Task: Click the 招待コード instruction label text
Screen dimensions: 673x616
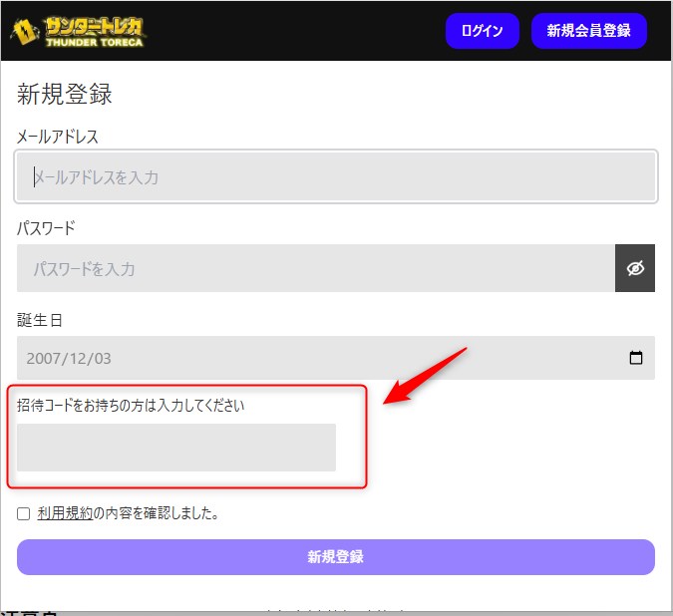Action: [x=131, y=405]
